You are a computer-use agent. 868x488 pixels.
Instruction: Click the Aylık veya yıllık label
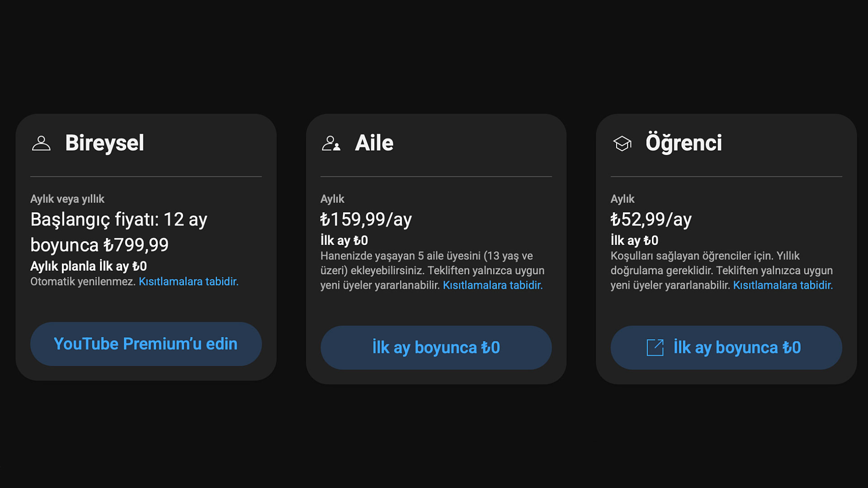pos(67,199)
